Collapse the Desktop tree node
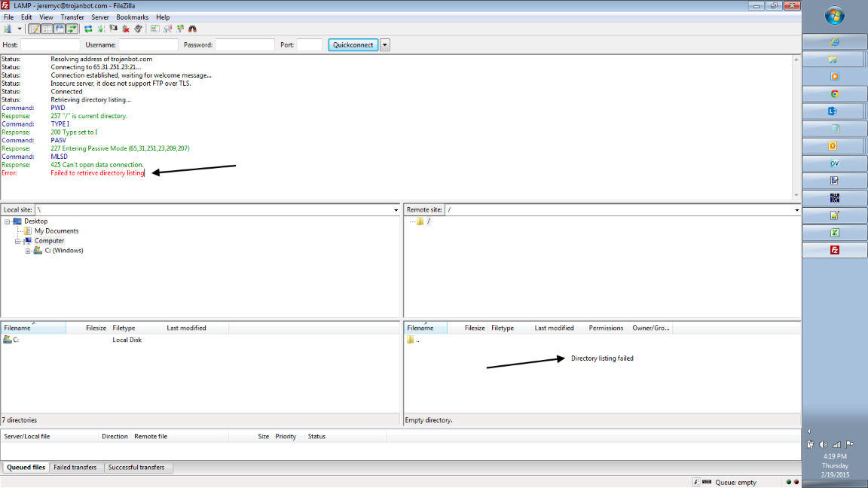The height and width of the screenshot is (488, 868). pos(8,222)
